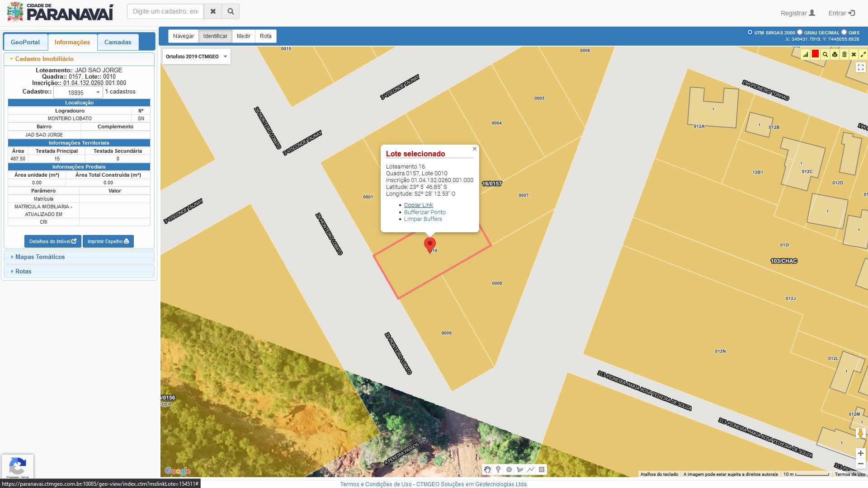This screenshot has width=868, height=488.
Task: Clear the search field with X button
Action: click(213, 11)
